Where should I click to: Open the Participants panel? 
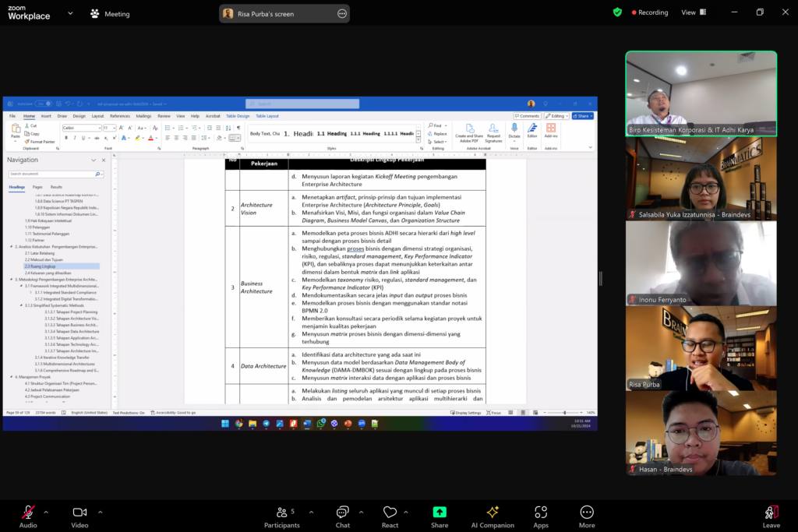point(282,514)
